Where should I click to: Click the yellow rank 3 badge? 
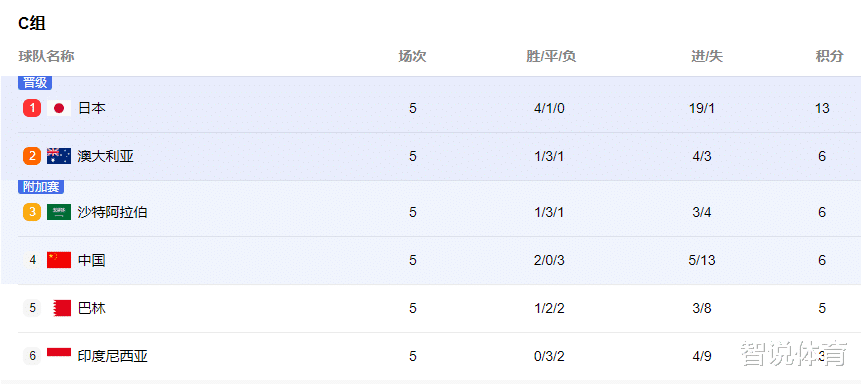click(32, 212)
